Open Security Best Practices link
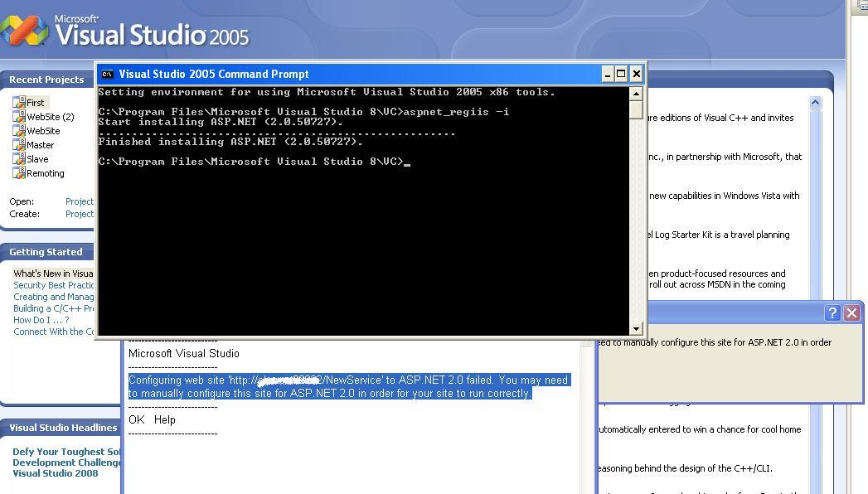868x494 pixels. tap(54, 285)
